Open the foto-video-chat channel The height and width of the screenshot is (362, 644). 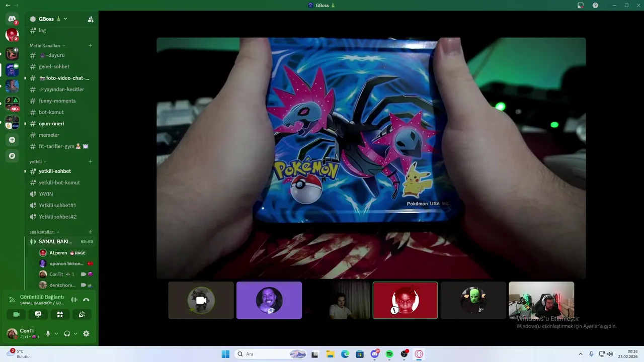click(60, 78)
